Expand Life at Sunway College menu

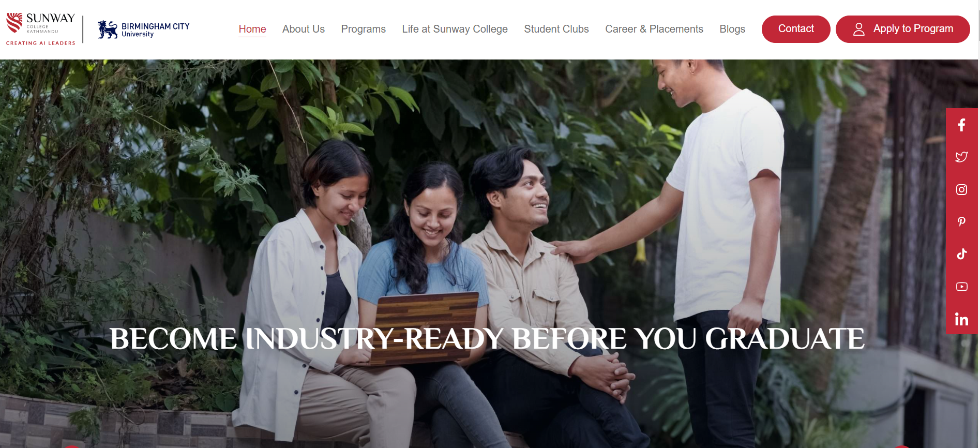click(x=455, y=29)
